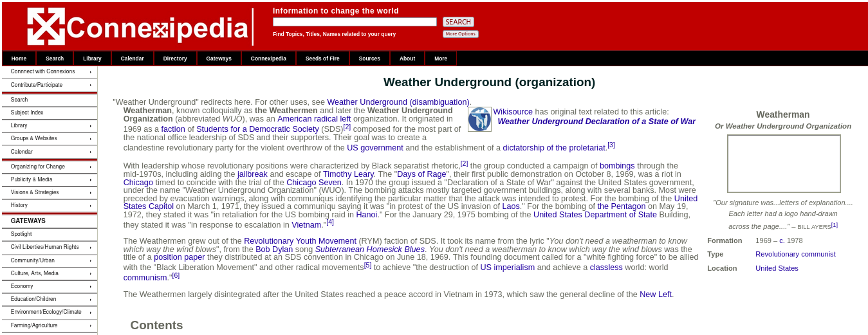Open Subterranean Homesick Blues link

370,249
